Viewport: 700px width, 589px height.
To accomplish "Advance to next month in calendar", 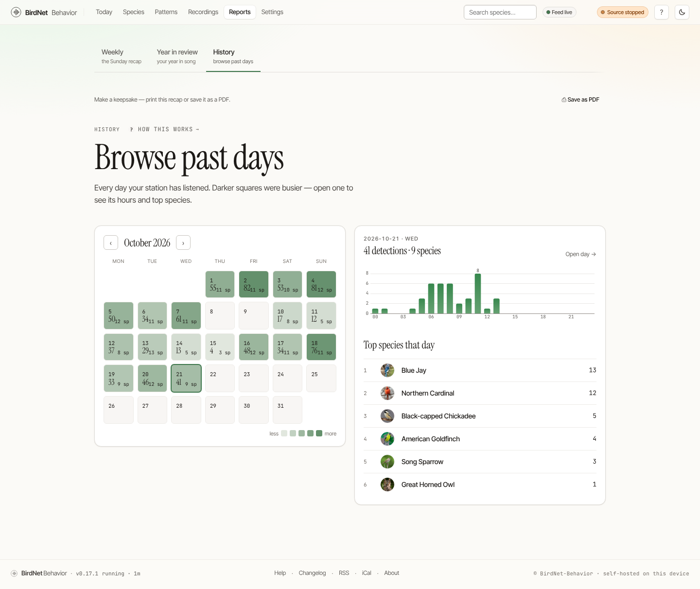I will click(x=183, y=243).
